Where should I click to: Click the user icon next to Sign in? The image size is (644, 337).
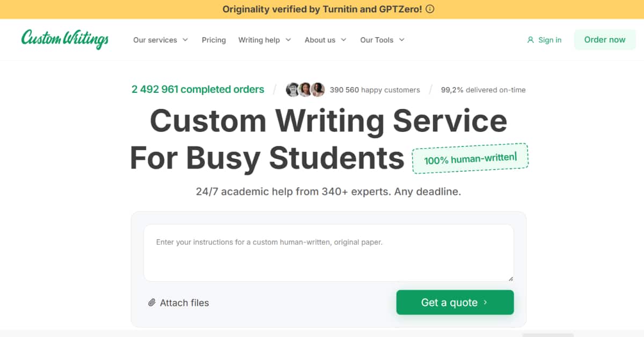coord(531,40)
